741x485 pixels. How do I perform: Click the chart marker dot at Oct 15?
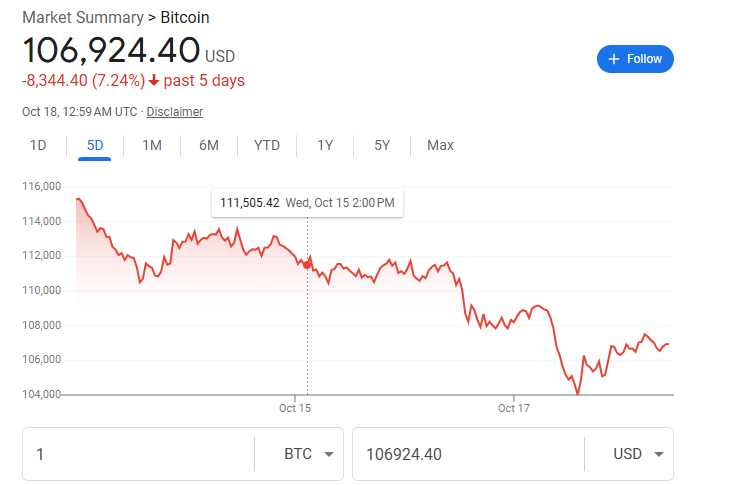(x=307, y=263)
